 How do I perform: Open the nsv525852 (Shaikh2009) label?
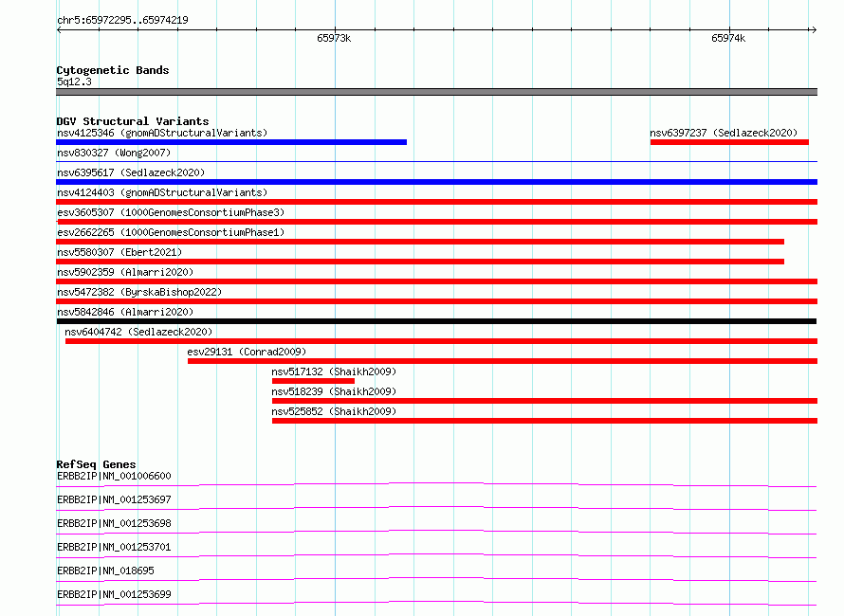tap(334, 411)
